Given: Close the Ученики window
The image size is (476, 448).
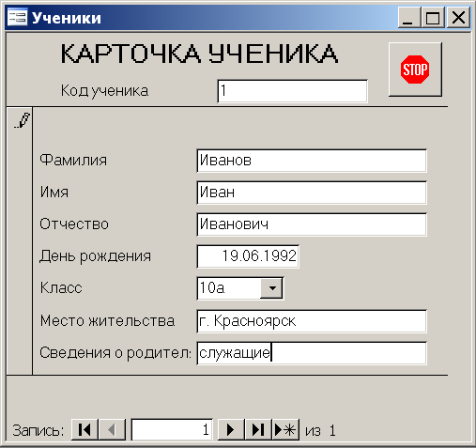Looking at the screenshot, I should 458,18.
